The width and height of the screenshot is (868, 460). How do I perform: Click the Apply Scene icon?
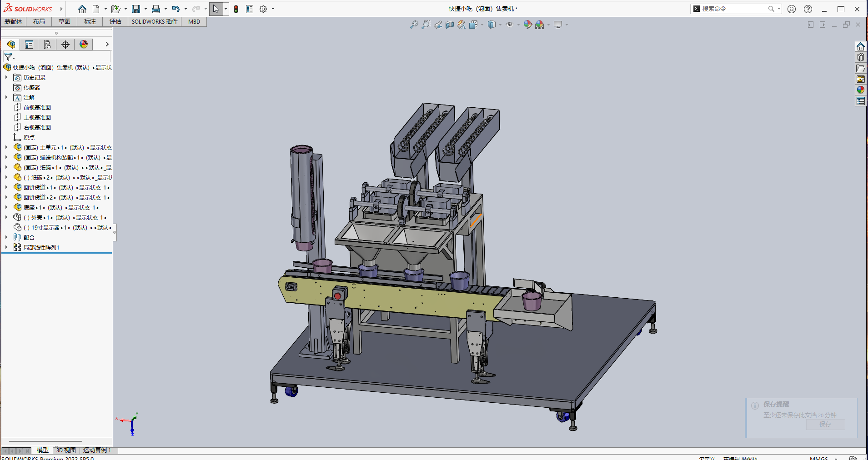click(540, 25)
